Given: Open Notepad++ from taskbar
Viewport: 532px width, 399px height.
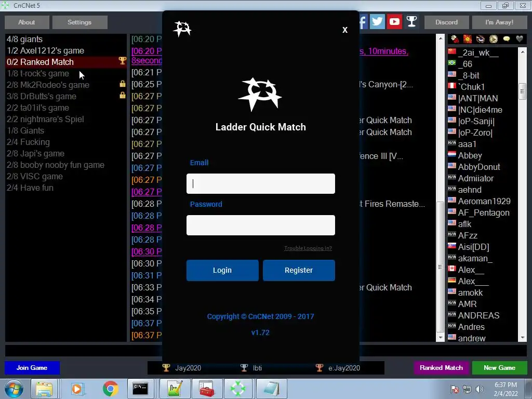Looking at the screenshot, I should pos(175,389).
